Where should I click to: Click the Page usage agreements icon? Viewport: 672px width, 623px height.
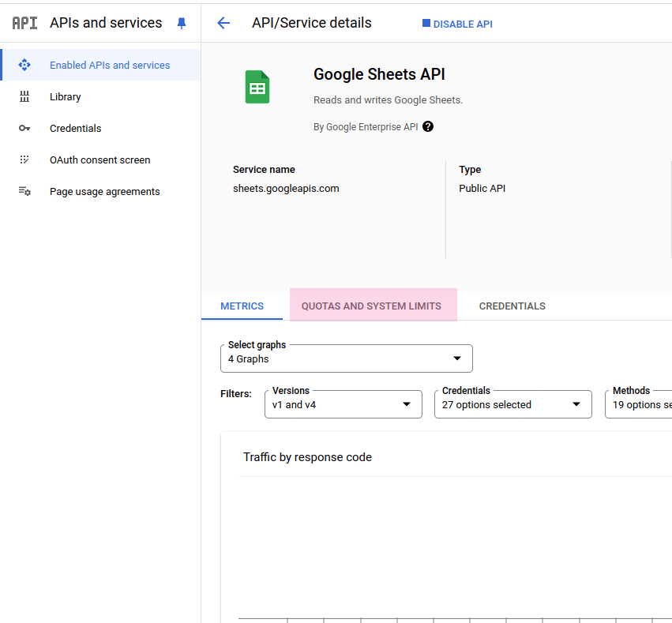pos(24,191)
